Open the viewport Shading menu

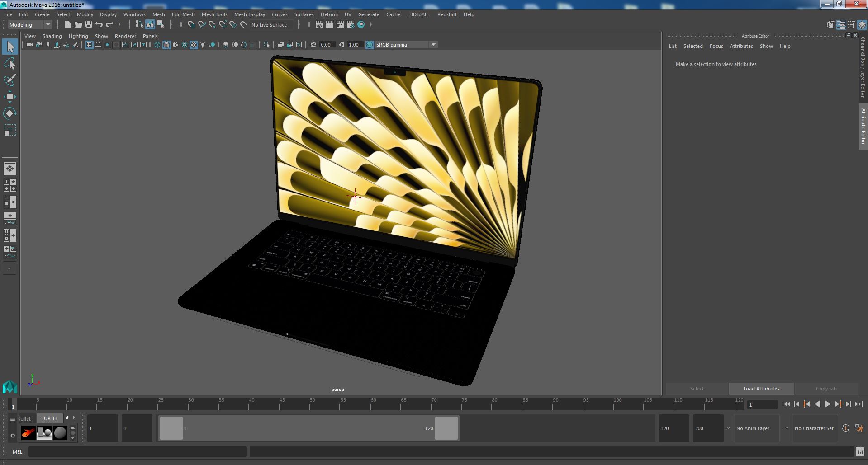[x=52, y=36]
